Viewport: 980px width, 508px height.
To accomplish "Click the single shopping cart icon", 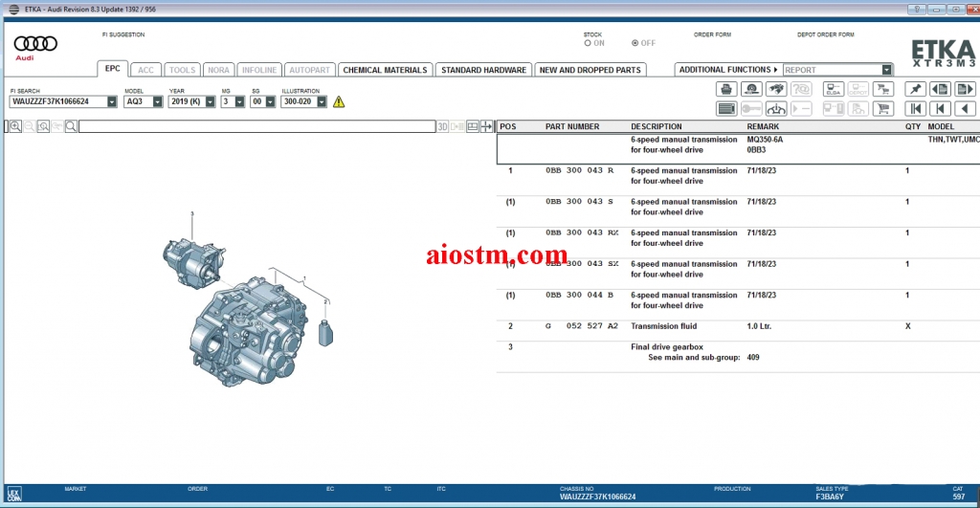I will (x=883, y=109).
